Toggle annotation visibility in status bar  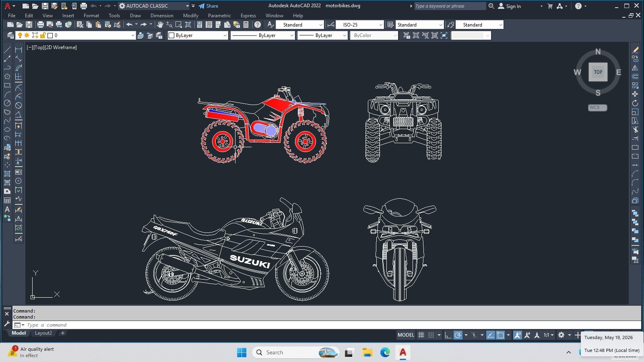click(x=518, y=335)
